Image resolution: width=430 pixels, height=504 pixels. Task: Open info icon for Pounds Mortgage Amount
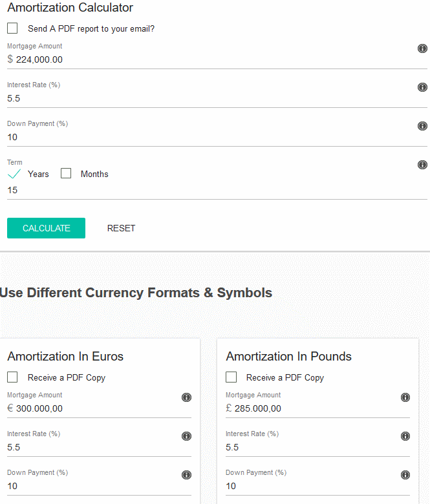[x=405, y=397]
